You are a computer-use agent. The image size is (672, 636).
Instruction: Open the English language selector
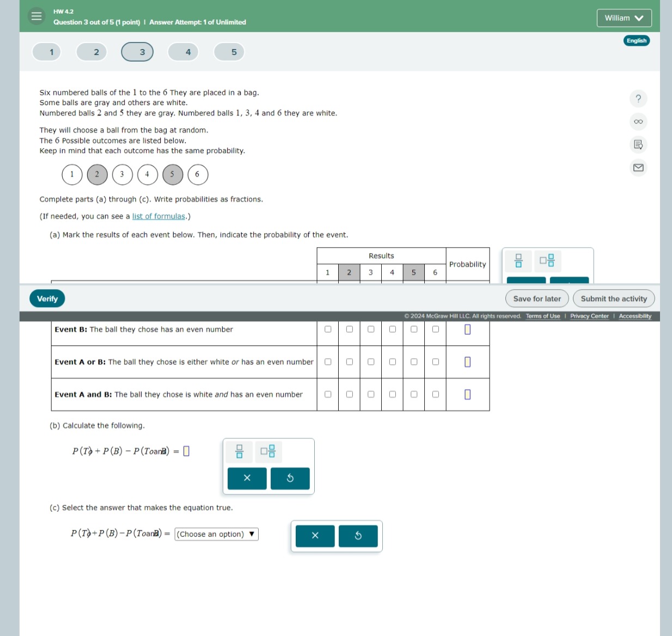(636, 40)
